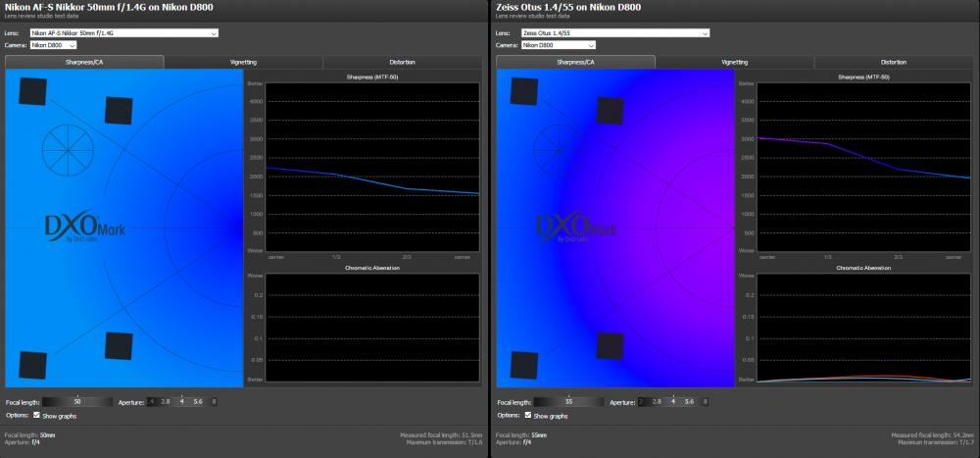Open the Distortion tab in Zeiss Otus panel
The width and height of the screenshot is (980, 458).
tap(894, 62)
